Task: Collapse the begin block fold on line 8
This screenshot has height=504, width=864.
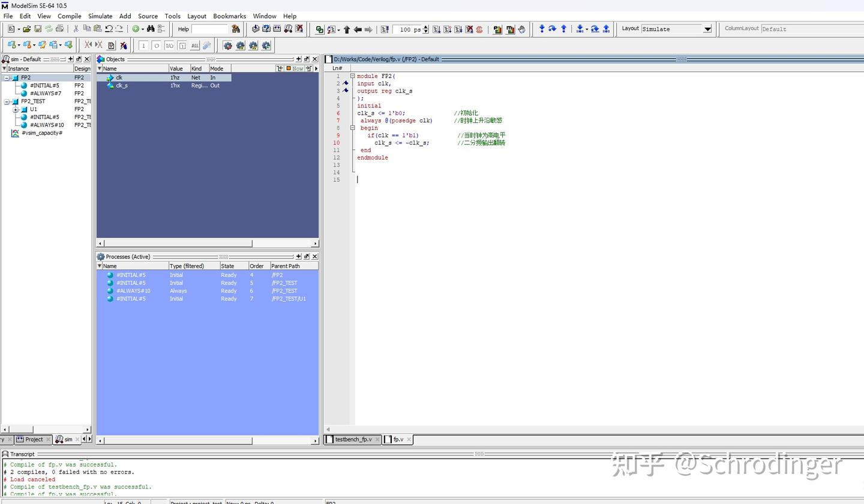Action: click(x=352, y=128)
